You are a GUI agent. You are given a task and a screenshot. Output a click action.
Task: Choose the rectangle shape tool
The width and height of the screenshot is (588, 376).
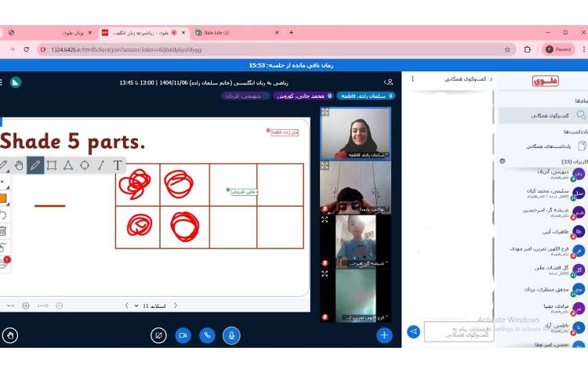(x=52, y=165)
